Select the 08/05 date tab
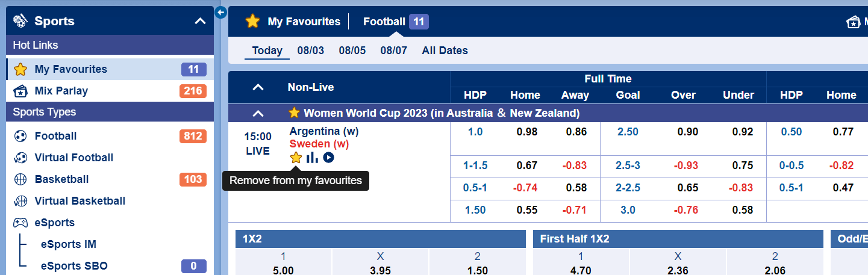This screenshot has height=275, width=868. (x=352, y=51)
